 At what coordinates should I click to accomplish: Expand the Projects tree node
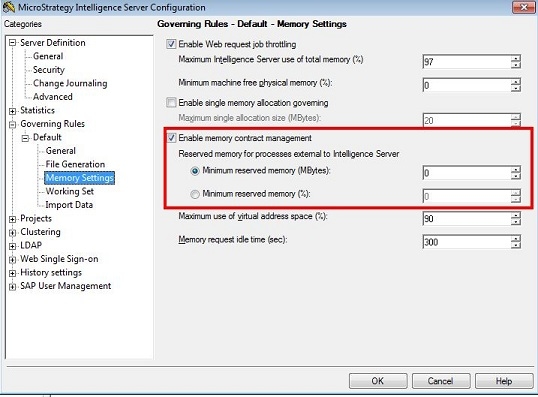pyautogui.click(x=12, y=219)
